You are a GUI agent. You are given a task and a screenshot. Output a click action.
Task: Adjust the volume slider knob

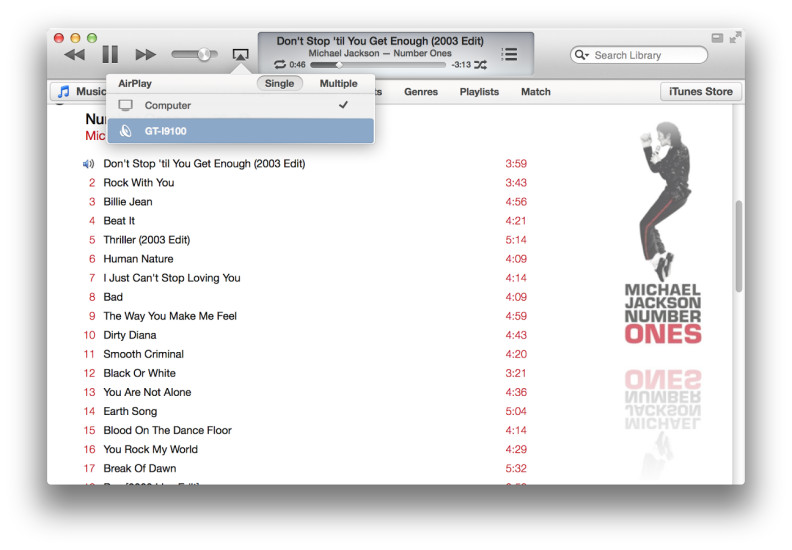[x=204, y=54]
